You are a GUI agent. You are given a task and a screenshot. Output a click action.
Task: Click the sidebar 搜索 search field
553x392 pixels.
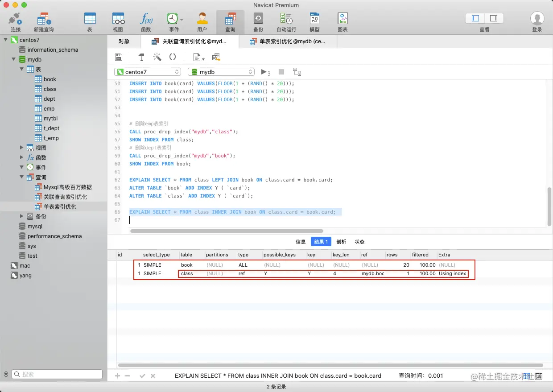(x=57, y=374)
